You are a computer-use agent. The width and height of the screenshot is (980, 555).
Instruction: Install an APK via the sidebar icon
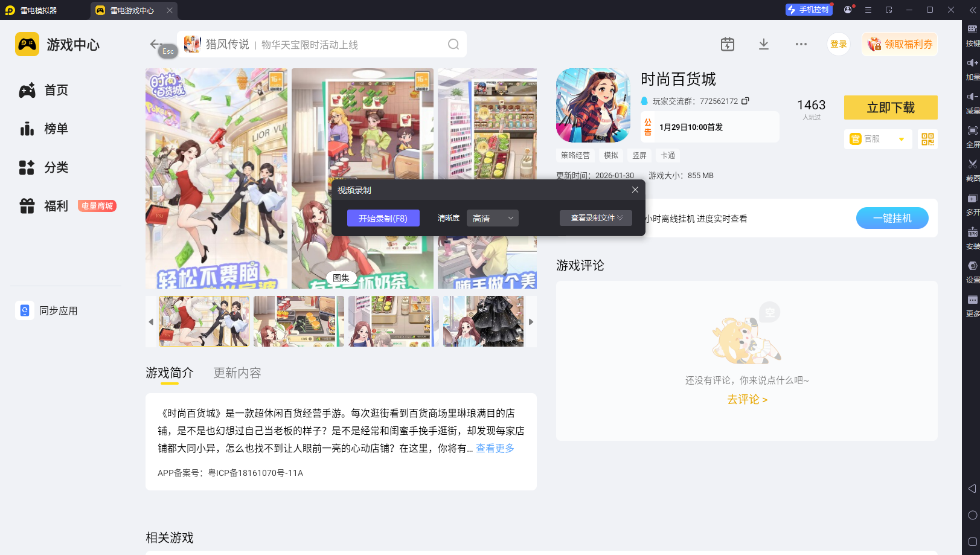[x=972, y=231]
